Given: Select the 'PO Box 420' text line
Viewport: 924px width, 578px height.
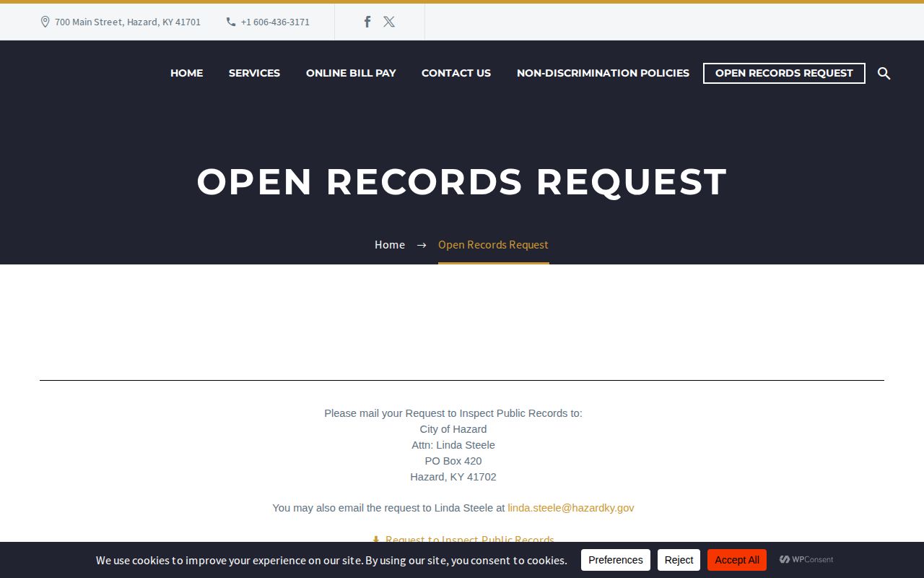Looking at the screenshot, I should point(453,461).
